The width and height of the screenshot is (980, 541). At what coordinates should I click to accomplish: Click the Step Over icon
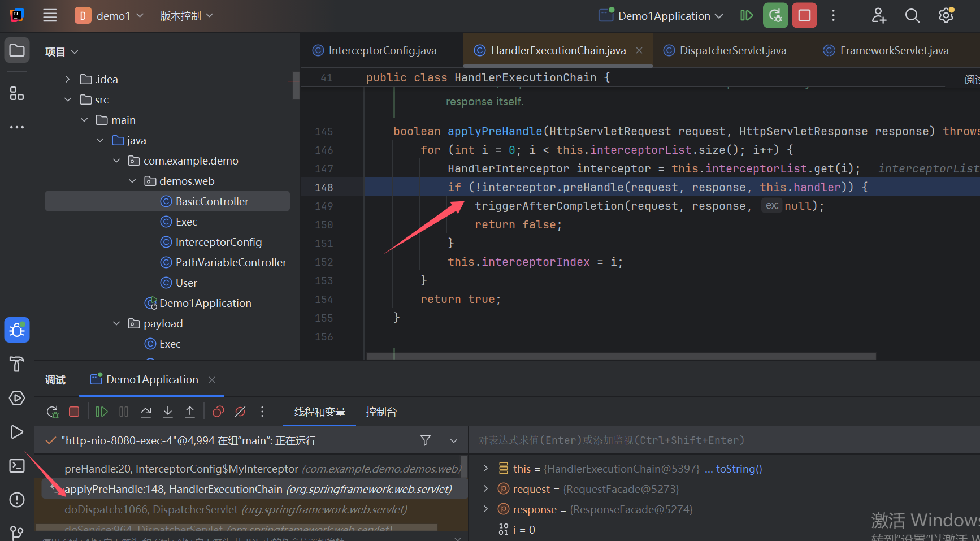pos(146,412)
